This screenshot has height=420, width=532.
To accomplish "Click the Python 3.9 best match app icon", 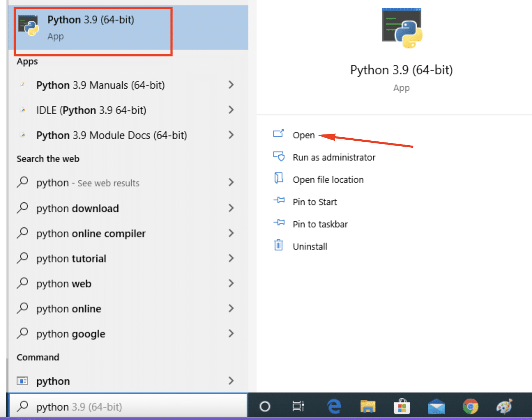I will tap(28, 25).
